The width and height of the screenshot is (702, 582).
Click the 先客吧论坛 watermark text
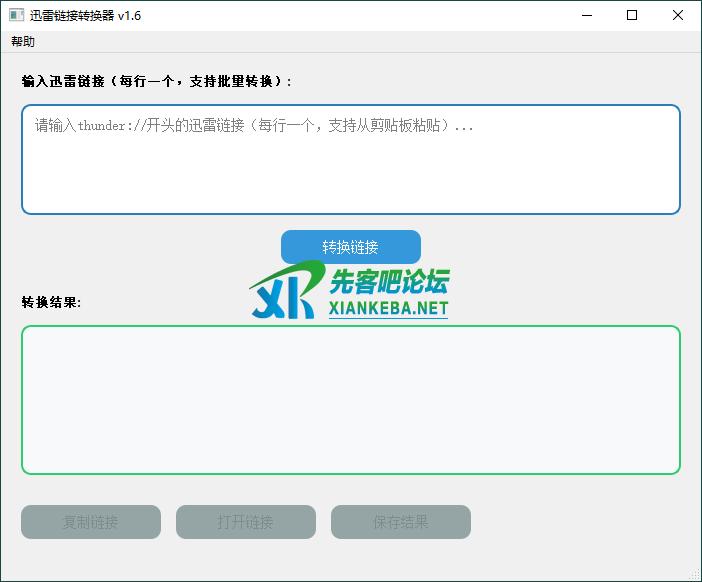(390, 282)
